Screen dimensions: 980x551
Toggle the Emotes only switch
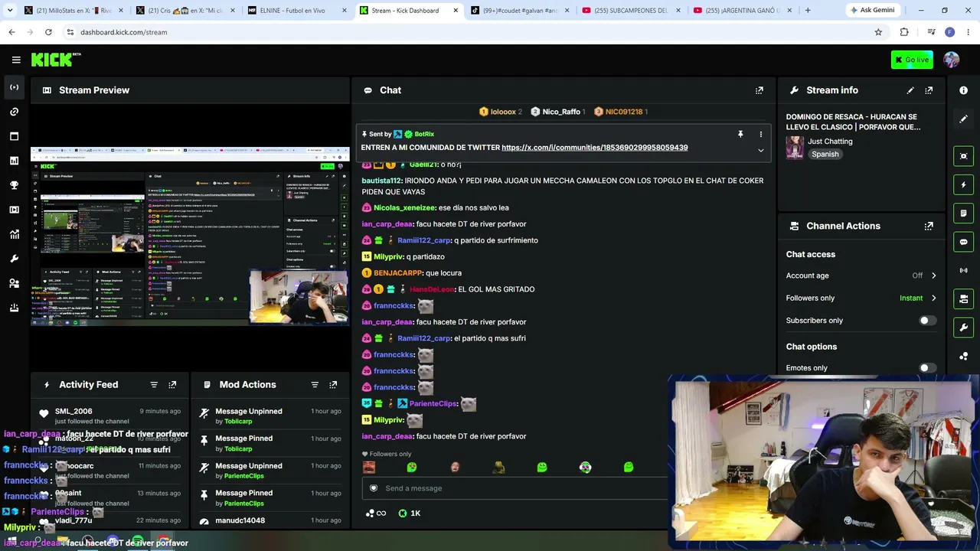[x=926, y=368]
